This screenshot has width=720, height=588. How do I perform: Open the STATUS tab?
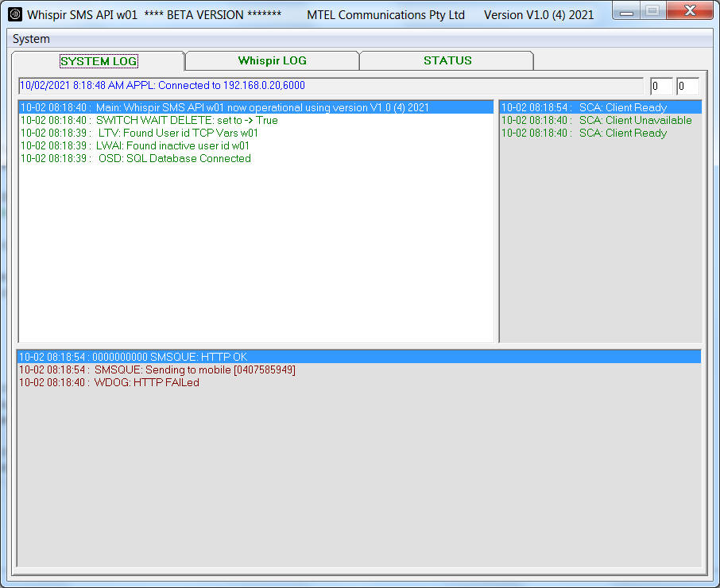click(447, 60)
